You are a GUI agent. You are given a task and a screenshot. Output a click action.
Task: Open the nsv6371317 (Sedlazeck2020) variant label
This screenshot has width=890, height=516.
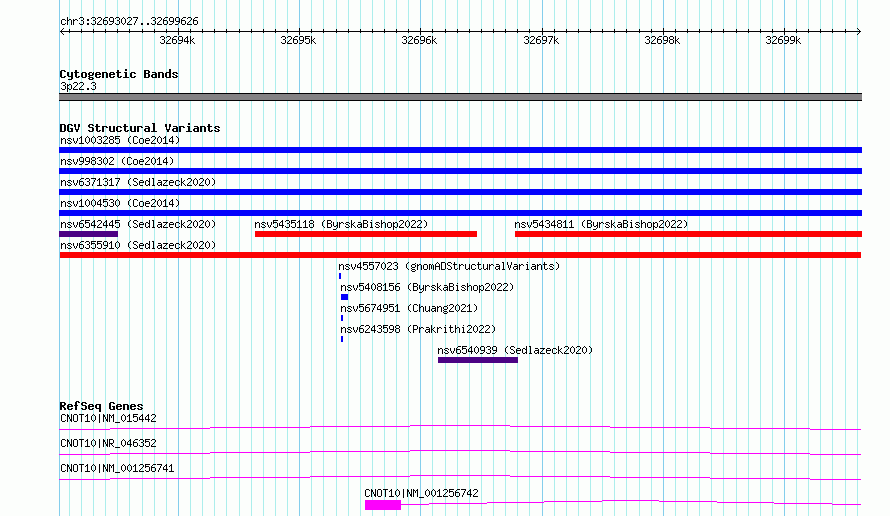[x=138, y=182]
